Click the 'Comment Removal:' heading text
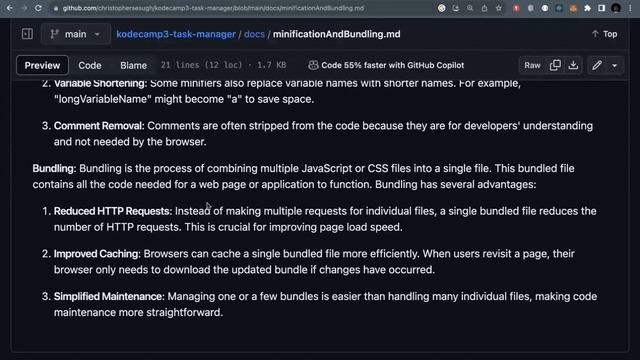The image size is (640, 360). (x=99, y=126)
